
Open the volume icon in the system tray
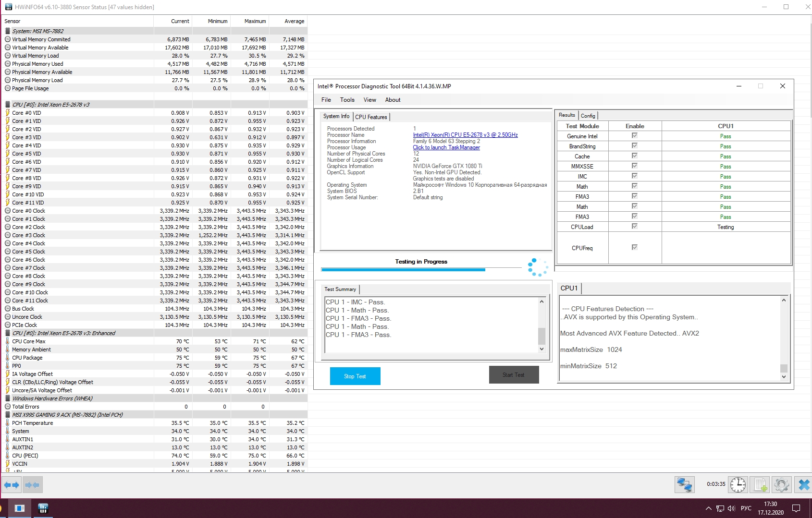[x=731, y=508]
